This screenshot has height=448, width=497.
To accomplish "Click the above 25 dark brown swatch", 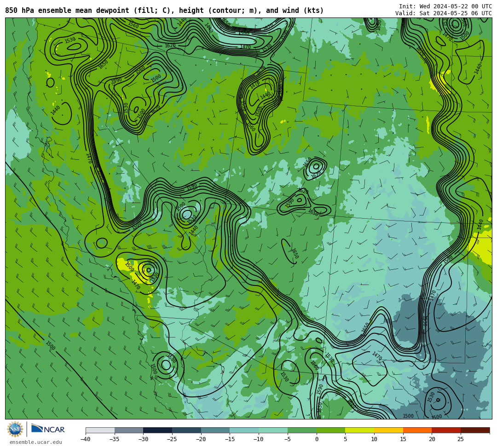I will pos(475,430).
